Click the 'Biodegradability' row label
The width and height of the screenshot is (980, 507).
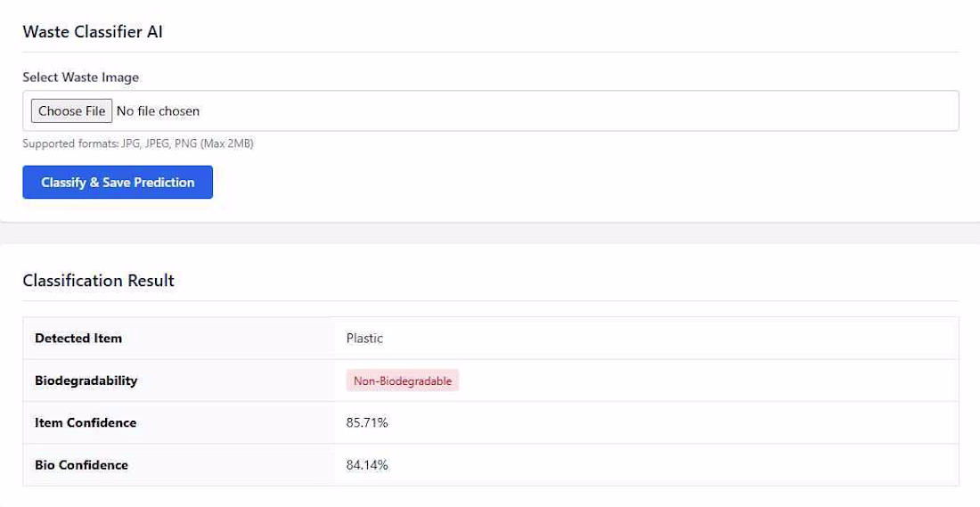(x=86, y=380)
